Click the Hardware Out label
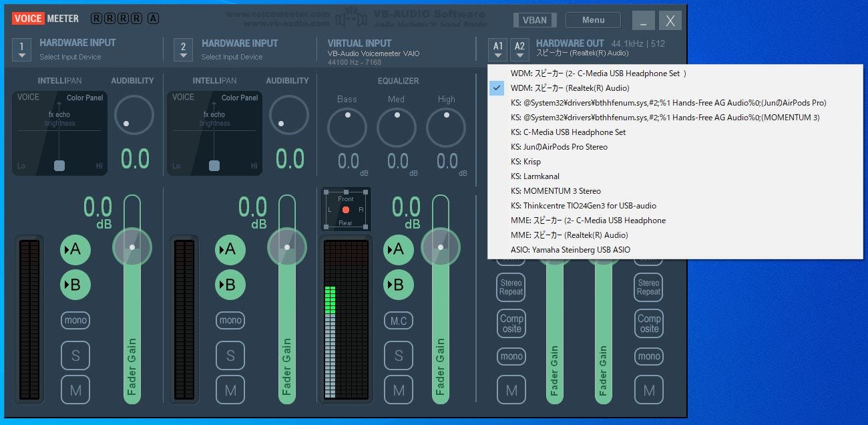This screenshot has height=425, width=868. (x=570, y=43)
